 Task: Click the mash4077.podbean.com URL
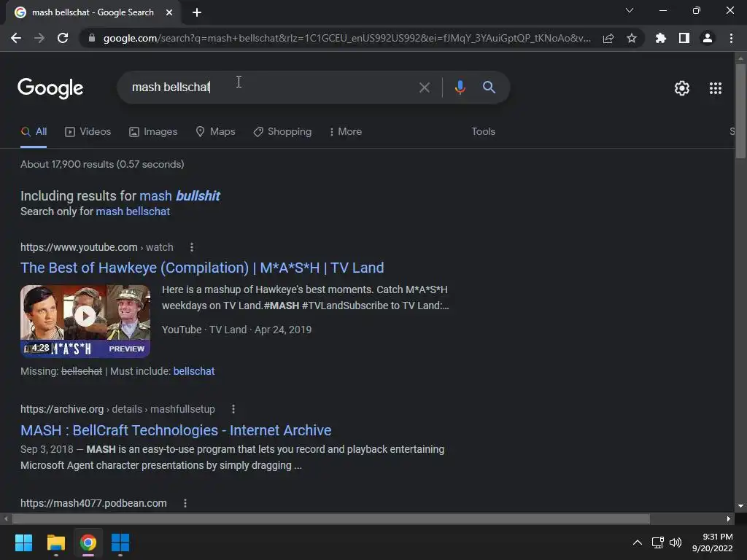point(93,503)
